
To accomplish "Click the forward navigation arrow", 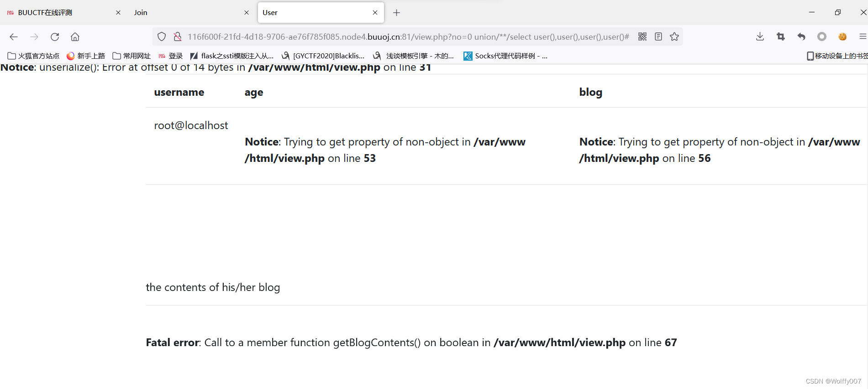I will [34, 37].
